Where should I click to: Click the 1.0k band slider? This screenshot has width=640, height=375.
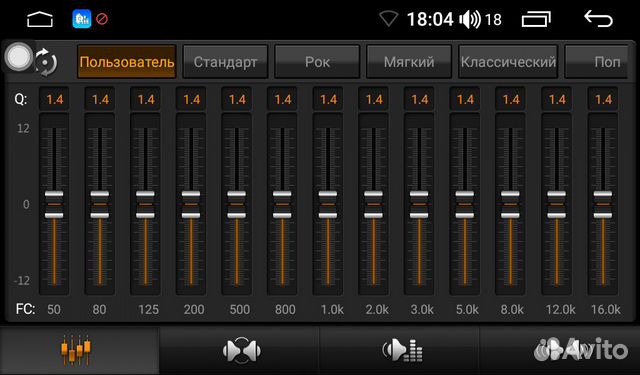[328, 204]
